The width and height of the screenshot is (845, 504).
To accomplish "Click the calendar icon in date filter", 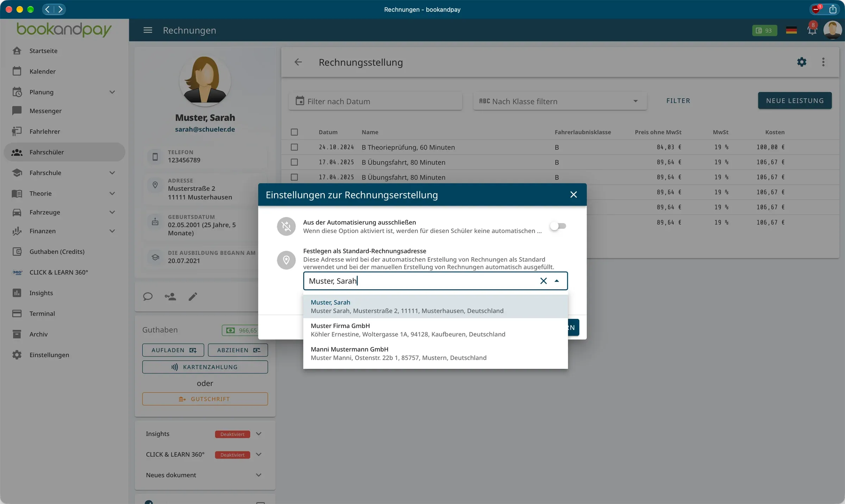I will (x=300, y=101).
